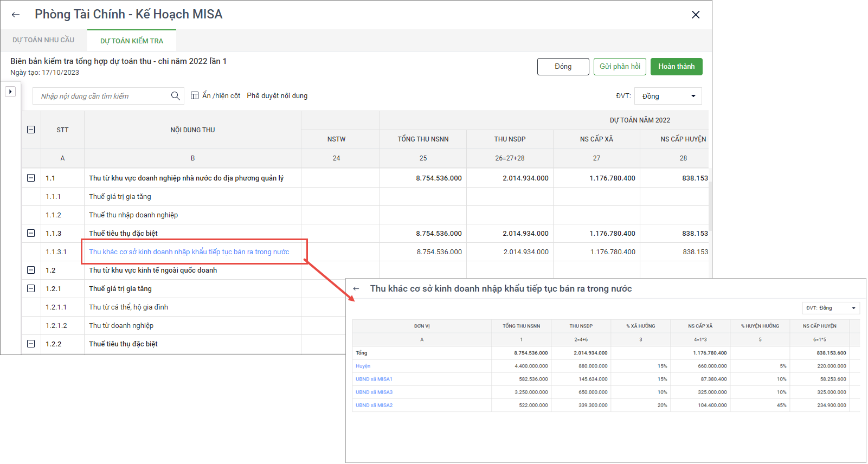The height and width of the screenshot is (464, 868).
Task: Click the search magnifier icon
Action: pyautogui.click(x=175, y=96)
